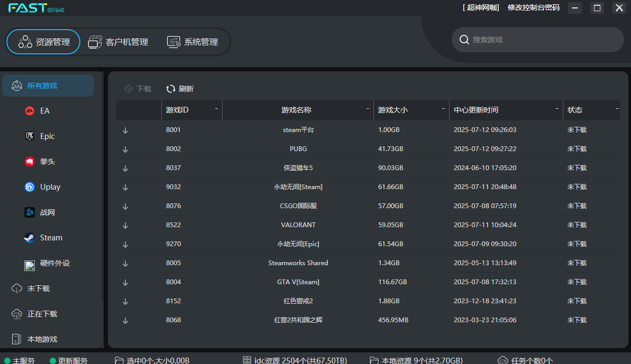The height and width of the screenshot is (364, 631).
Task: Sort by 游戏名称 column header
Action: click(298, 110)
